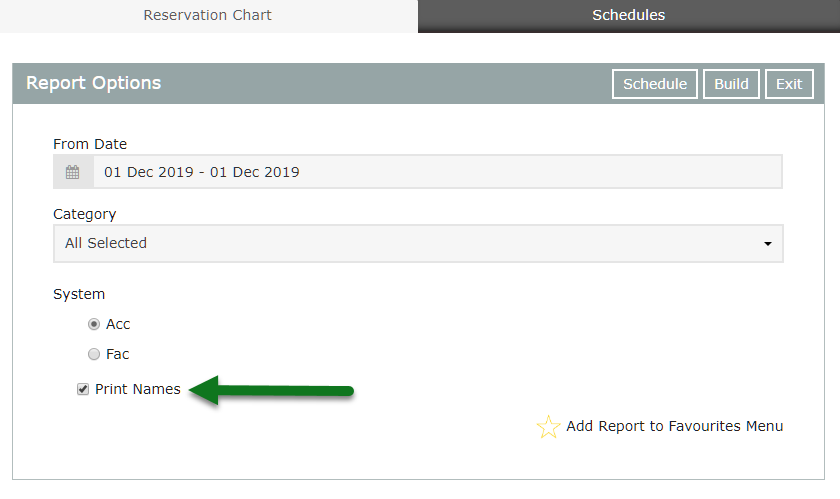Click the From Date field label
This screenshot has height=499, width=840.
(x=90, y=144)
